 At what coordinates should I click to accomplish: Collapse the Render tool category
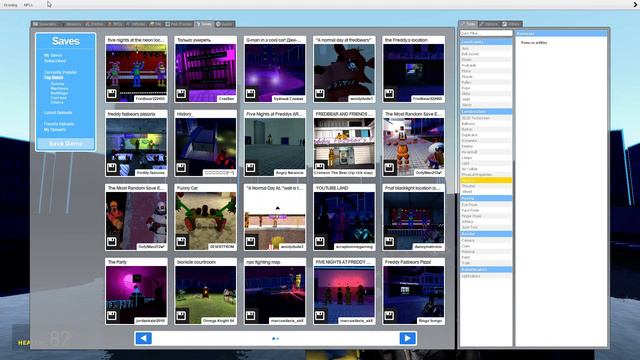click(x=486, y=234)
